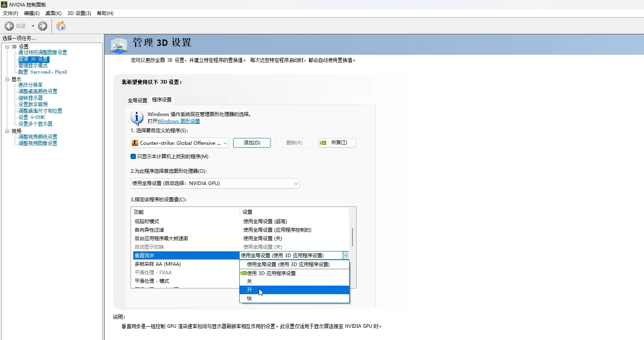644x340 pixels.
Task: Click 使用全局设置 (超高) setting value
Action: pyautogui.click(x=265, y=222)
